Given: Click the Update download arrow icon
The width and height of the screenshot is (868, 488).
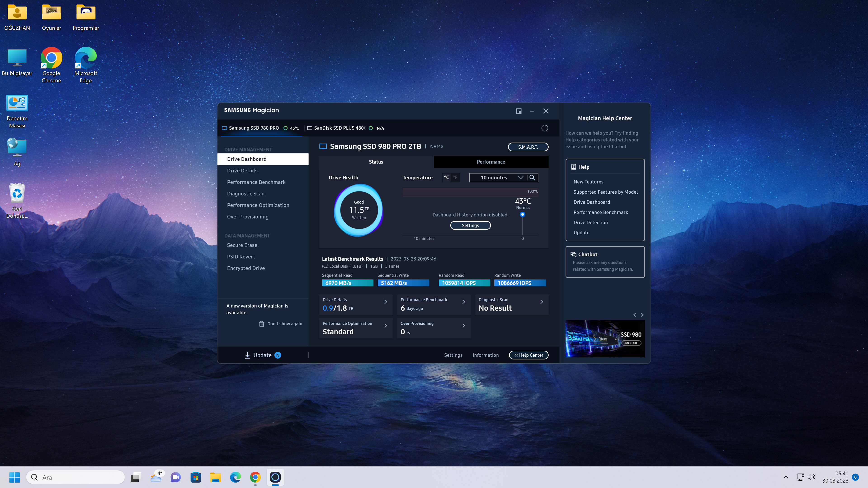Looking at the screenshot, I should click(x=247, y=355).
